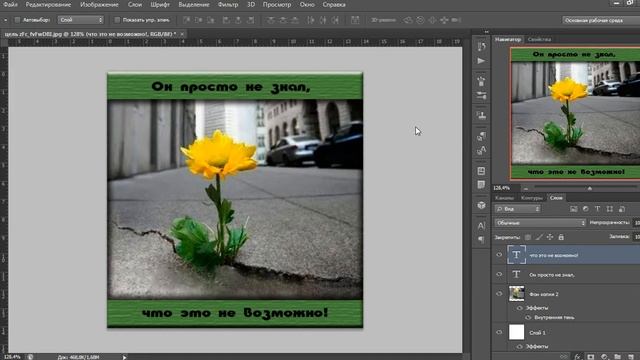Open the Actions panel play icon
Screen dimensions: 640x360
tap(482, 61)
